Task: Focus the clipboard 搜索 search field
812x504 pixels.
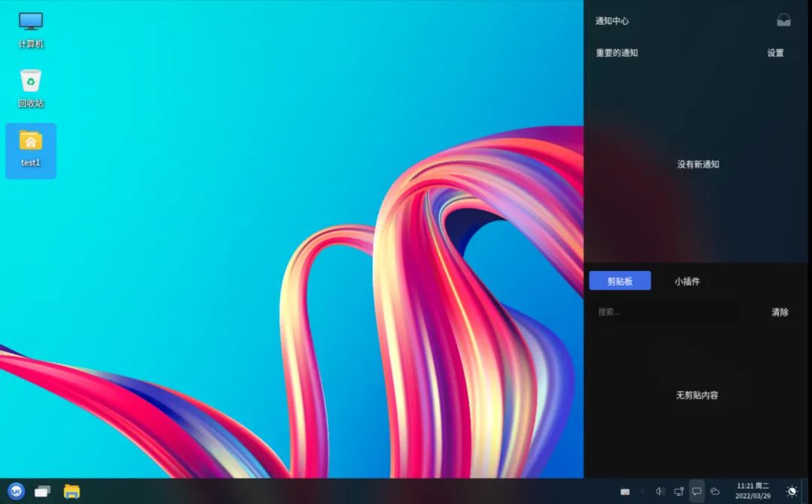Action: [x=663, y=312]
